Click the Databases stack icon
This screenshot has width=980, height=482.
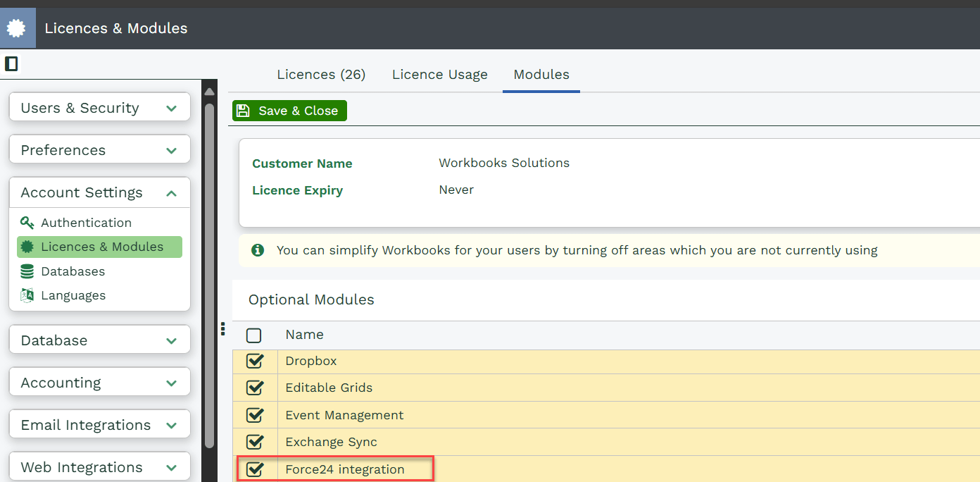[27, 271]
